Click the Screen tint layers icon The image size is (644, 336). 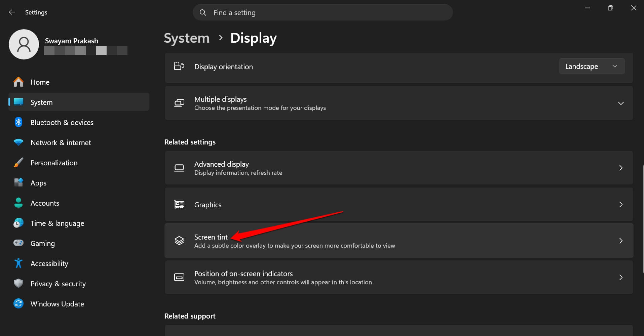click(x=179, y=241)
